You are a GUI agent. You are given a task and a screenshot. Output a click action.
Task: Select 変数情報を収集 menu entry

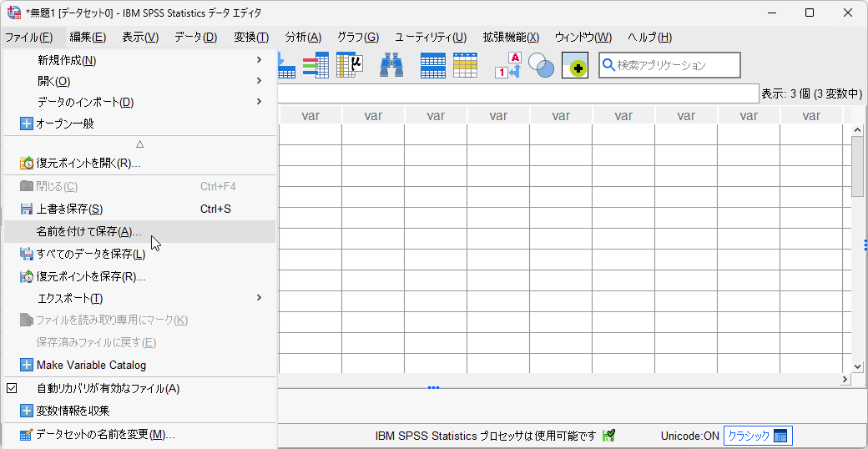pos(139,411)
